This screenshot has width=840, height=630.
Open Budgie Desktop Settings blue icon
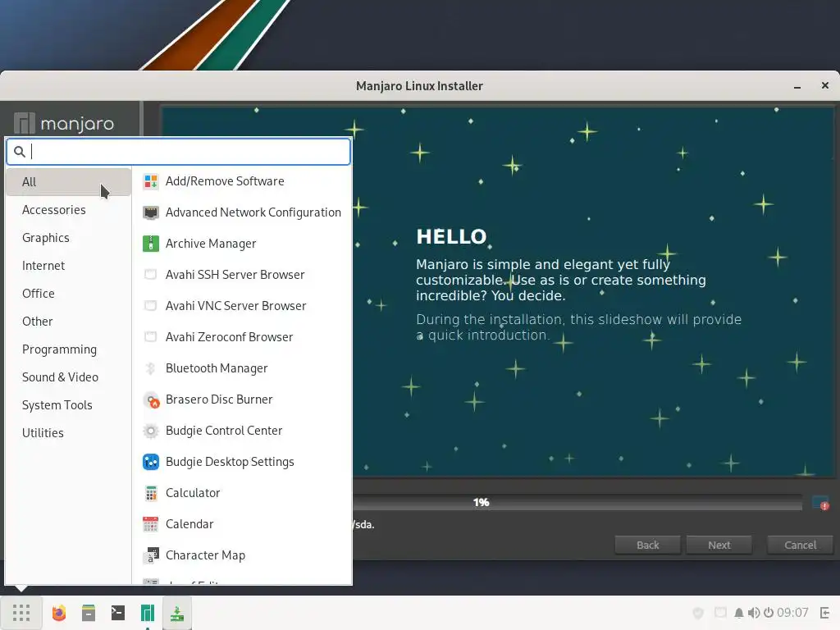[x=151, y=462]
